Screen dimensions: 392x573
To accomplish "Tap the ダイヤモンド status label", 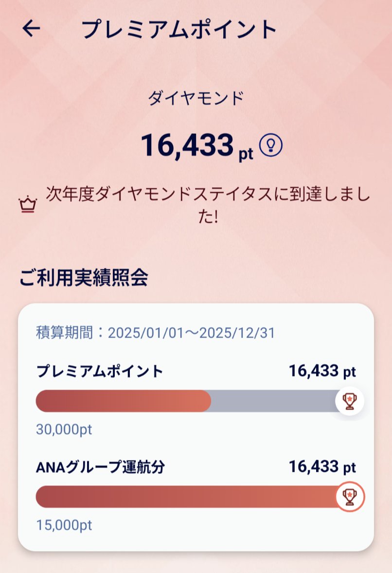I will (196, 99).
